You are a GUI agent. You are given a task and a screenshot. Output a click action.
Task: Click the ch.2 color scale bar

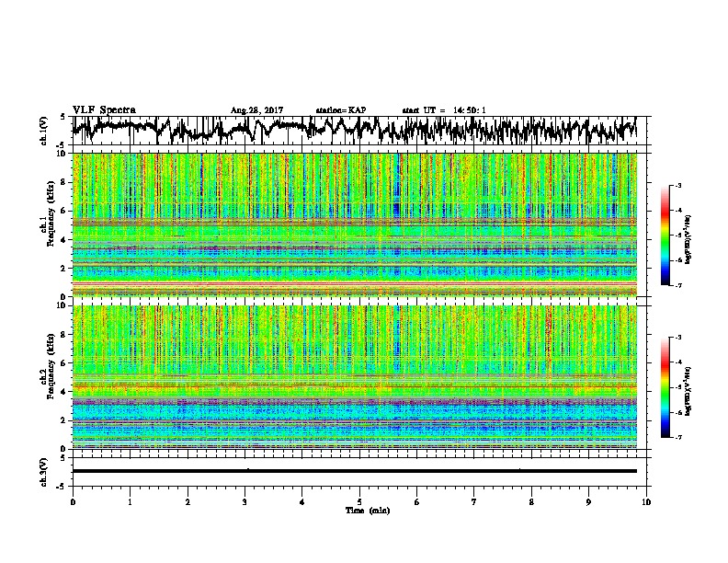tap(665, 387)
